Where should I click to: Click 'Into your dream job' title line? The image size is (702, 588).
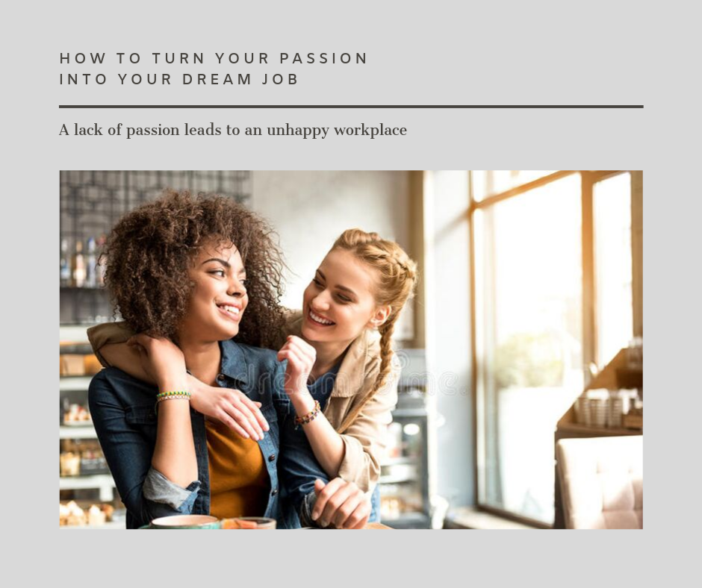(x=178, y=79)
